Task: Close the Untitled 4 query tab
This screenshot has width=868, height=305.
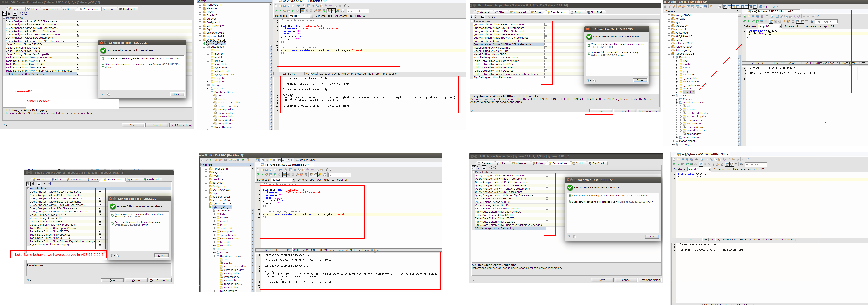Action: click(x=329, y=1)
